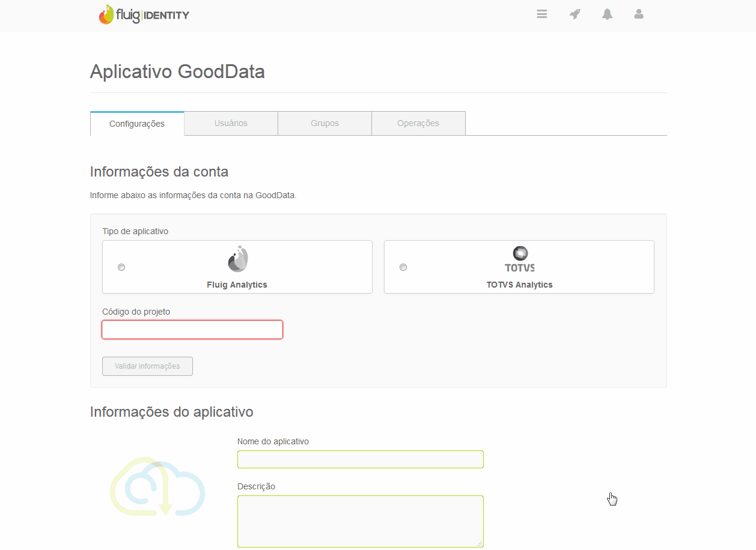Focus the Código do projeto field
This screenshot has width=756, height=550.
tap(192, 330)
